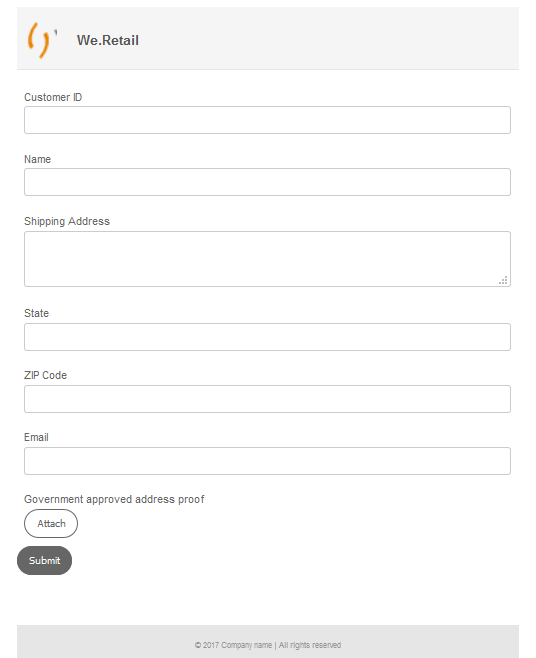This screenshot has width=536, height=658.
Task: Submit the form
Action: click(x=44, y=561)
